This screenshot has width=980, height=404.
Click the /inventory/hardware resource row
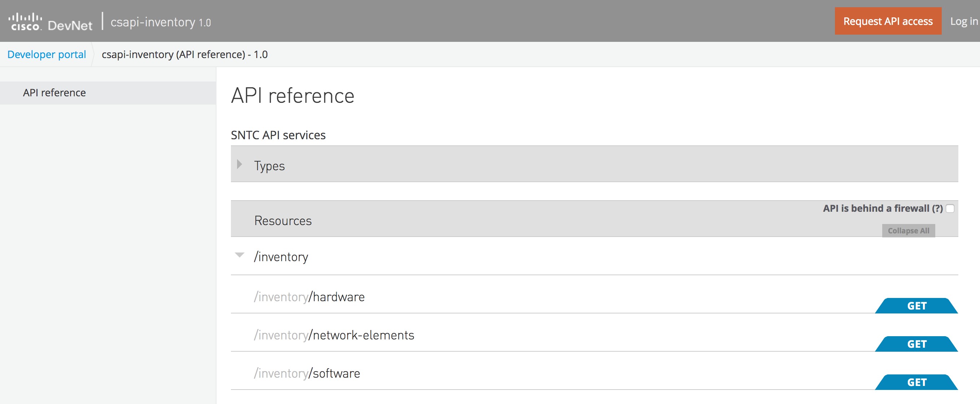310,297
